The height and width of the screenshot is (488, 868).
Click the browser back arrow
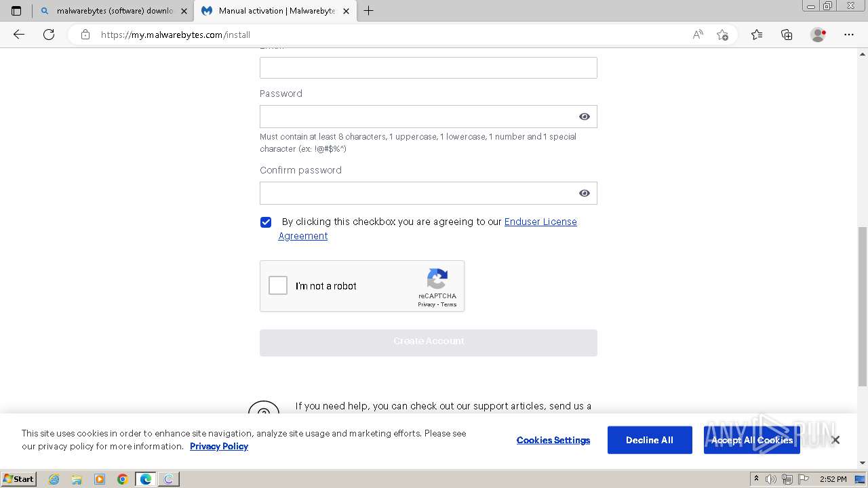point(19,35)
